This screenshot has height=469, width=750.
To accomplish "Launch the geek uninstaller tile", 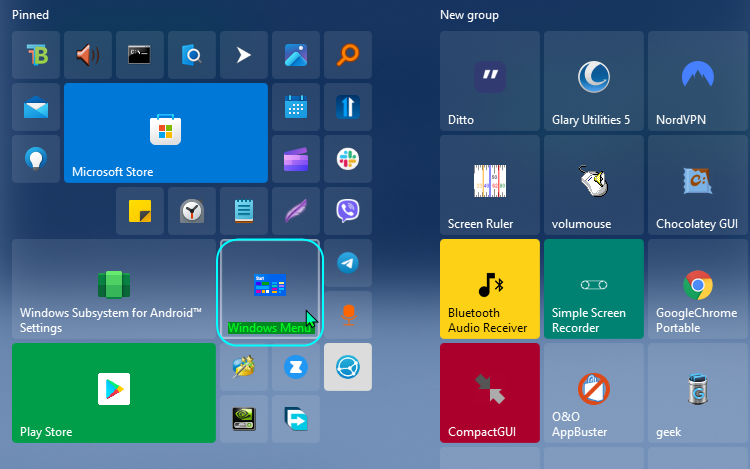I will 698,393.
